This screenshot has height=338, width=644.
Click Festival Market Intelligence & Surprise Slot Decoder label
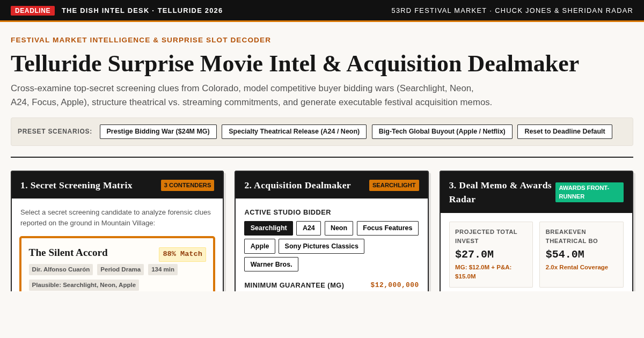click(x=141, y=40)
